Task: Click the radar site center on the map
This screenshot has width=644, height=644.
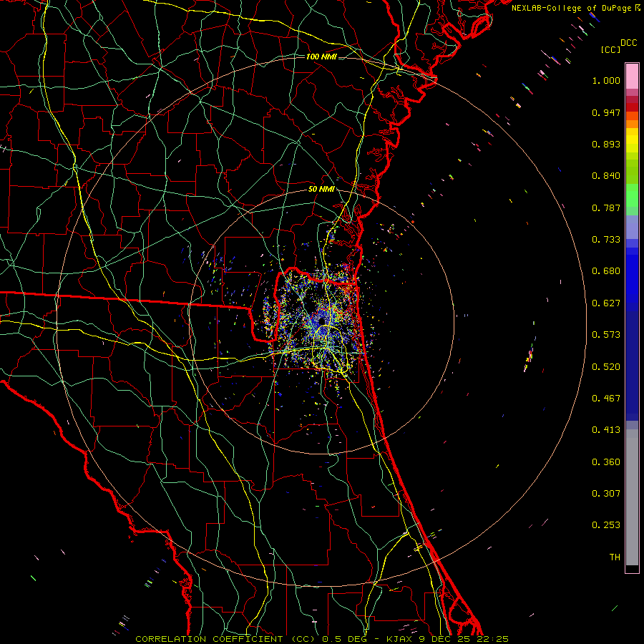Action: (x=321, y=321)
